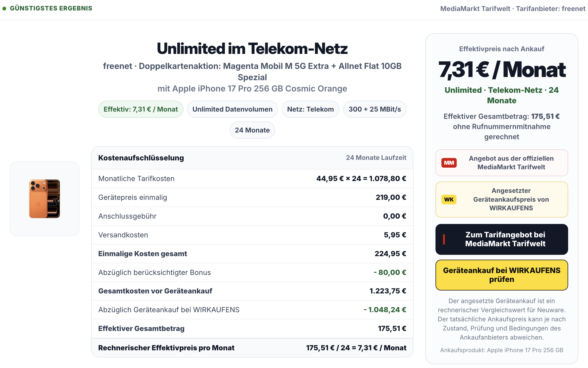Click the Gerätepreis einmalig row label
Viewport: 588px width, 368px height.
(x=133, y=197)
